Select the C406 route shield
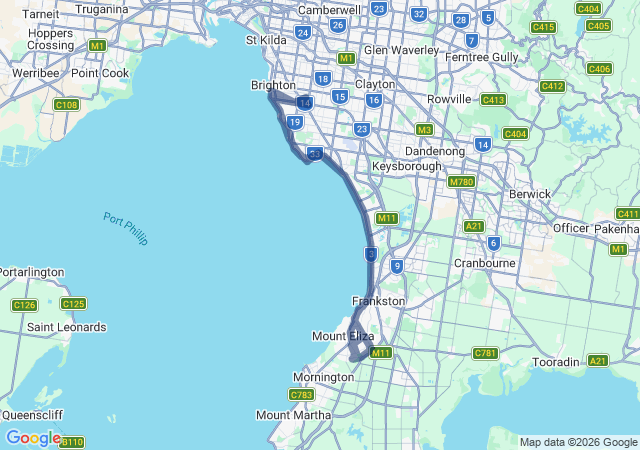 (x=599, y=69)
